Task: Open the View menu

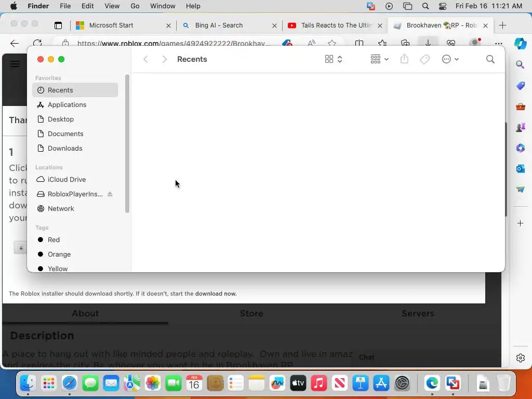Action: click(x=112, y=6)
